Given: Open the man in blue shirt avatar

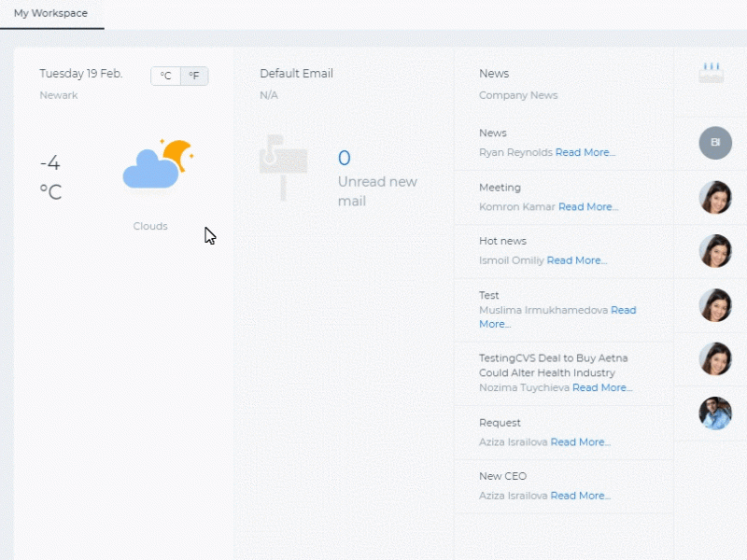Looking at the screenshot, I should 715,413.
